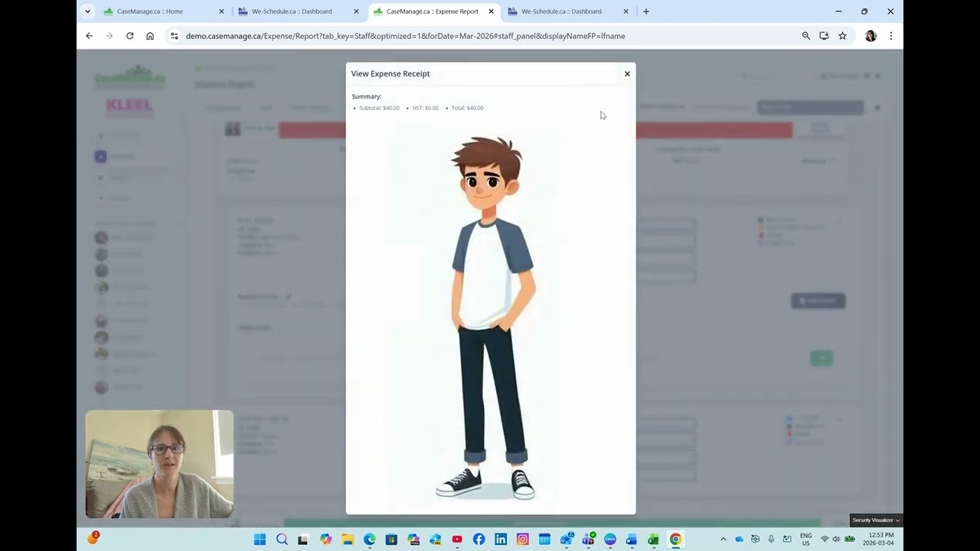Show hidden system tray icons
Viewport: 980px width, 551px height.
(x=724, y=540)
